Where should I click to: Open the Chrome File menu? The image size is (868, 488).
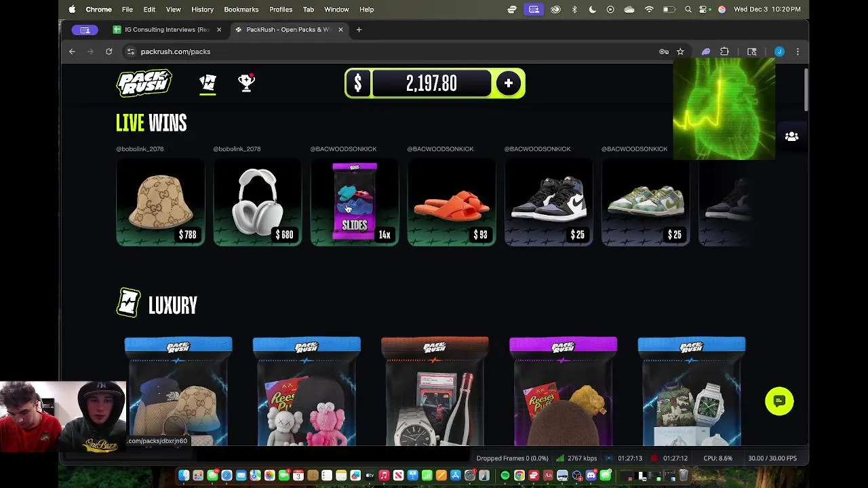[x=127, y=9]
